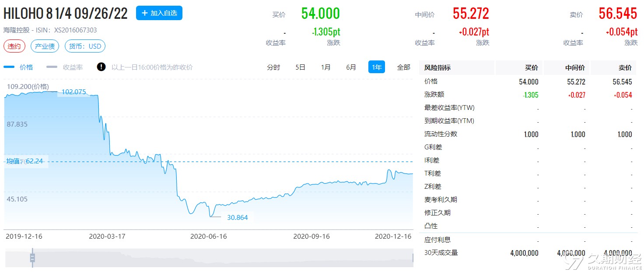Switch chart to 6月 range

pos(351,67)
